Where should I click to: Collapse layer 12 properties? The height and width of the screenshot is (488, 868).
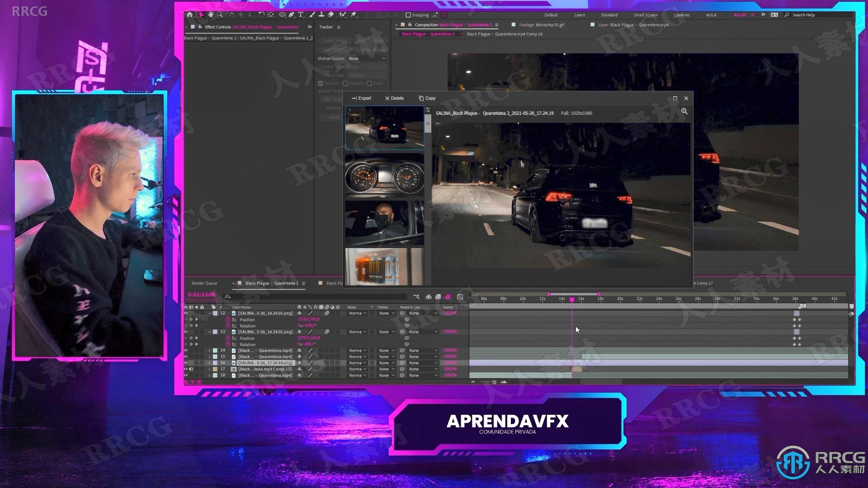click(210, 313)
